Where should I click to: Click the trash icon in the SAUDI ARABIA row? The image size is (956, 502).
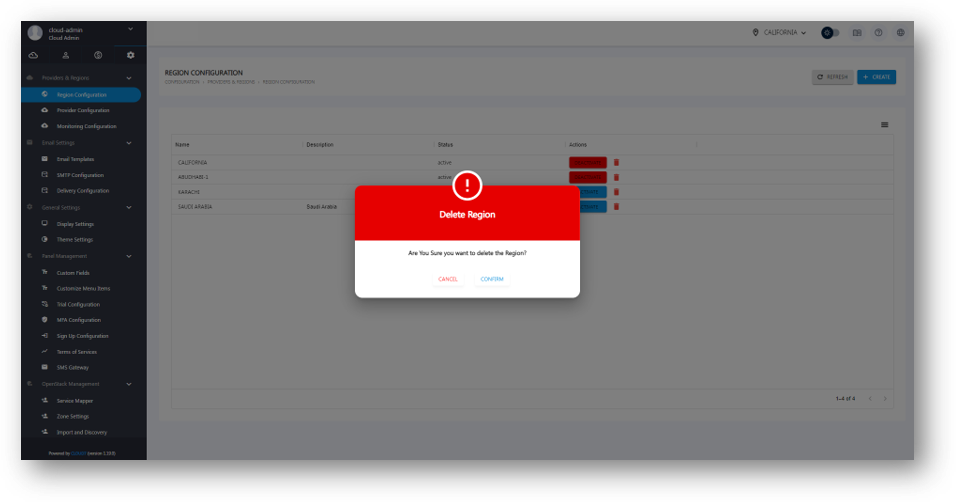coord(616,206)
